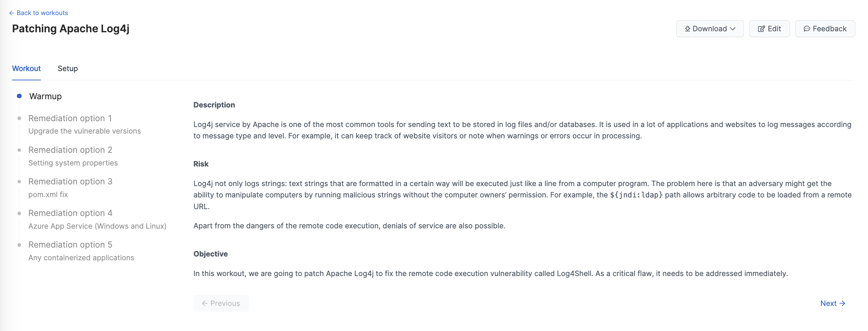The width and height of the screenshot is (868, 331).
Task: Open the Feedback button
Action: pyautogui.click(x=825, y=29)
